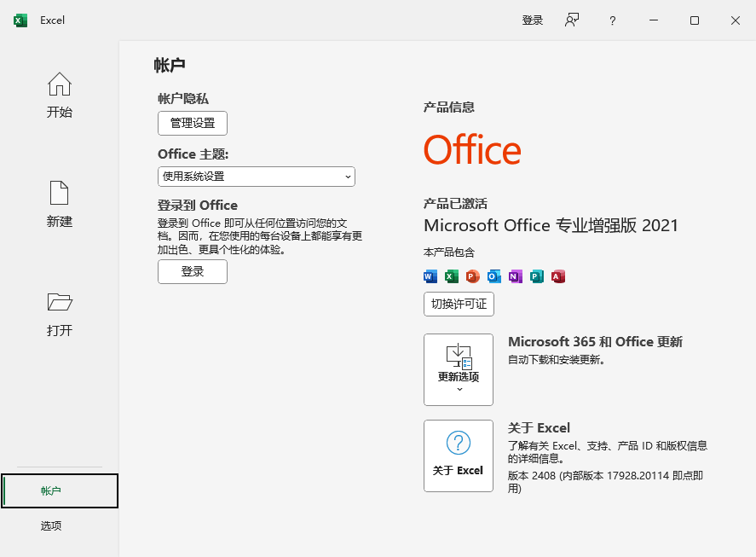Select the Publisher icon in product list
This screenshot has height=557, width=756.
(536, 276)
